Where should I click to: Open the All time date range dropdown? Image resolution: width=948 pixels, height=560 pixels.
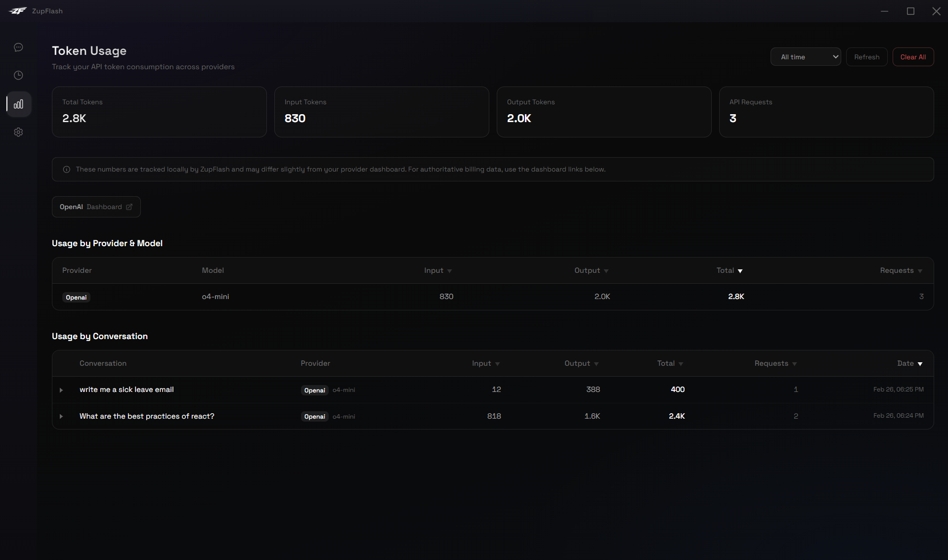click(806, 56)
